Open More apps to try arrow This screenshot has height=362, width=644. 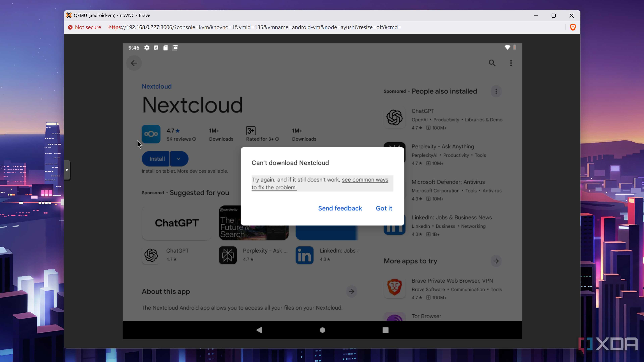[x=496, y=261]
